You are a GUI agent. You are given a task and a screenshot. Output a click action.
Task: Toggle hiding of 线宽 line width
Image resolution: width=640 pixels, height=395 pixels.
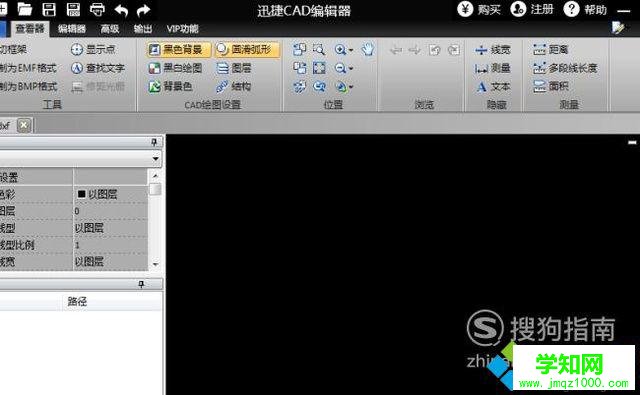[x=493, y=50]
